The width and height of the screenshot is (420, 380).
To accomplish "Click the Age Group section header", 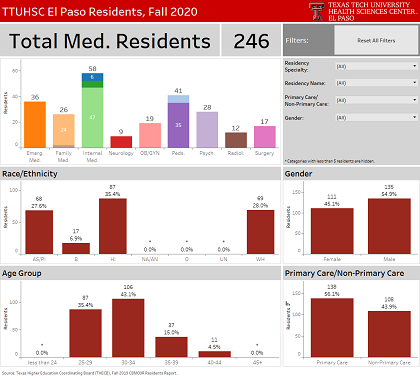I will point(22,273).
